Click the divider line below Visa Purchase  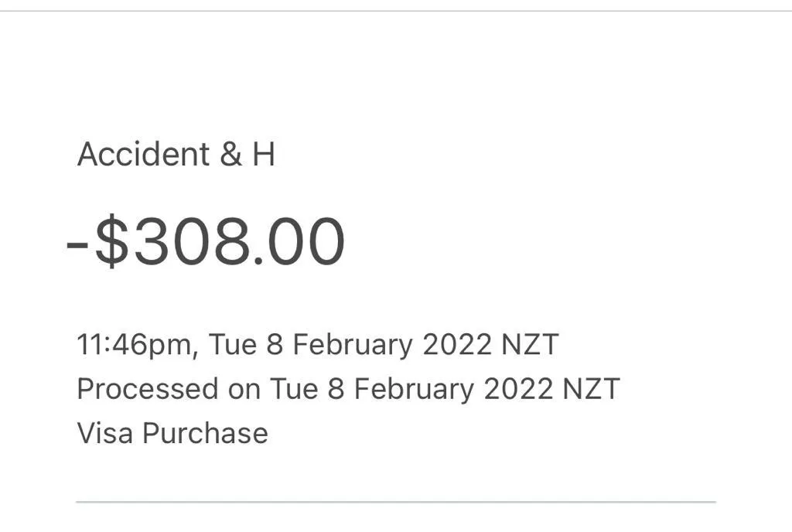coord(395,502)
